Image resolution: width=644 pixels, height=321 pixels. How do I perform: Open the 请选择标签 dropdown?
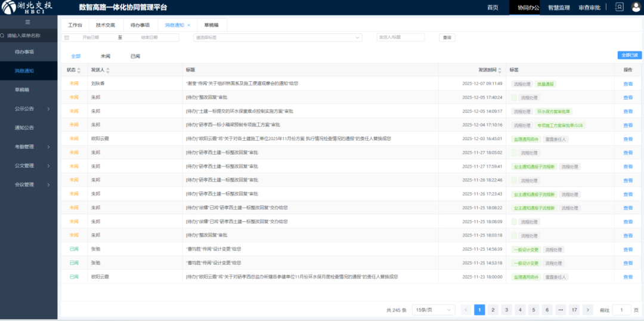[277, 38]
